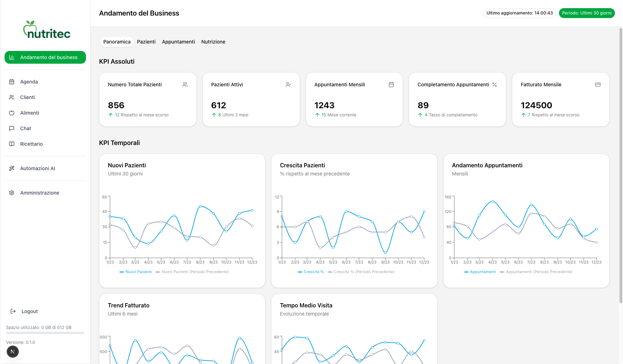623x364 pixels.
Task: Click up arrow beside 4 Tasso di completamento
Action: (x=420, y=115)
